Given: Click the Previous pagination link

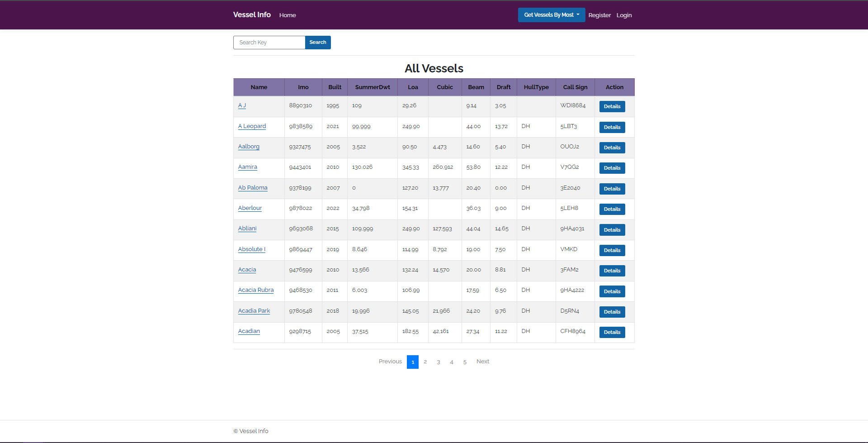Looking at the screenshot, I should (x=390, y=362).
